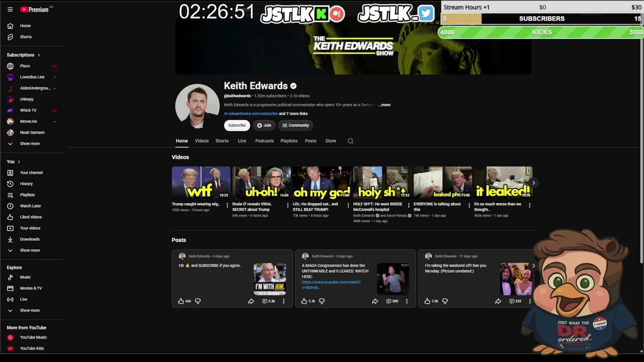Viewport: 644px width, 362px height.
Task: Open the History page icon
Action: click(x=10, y=184)
